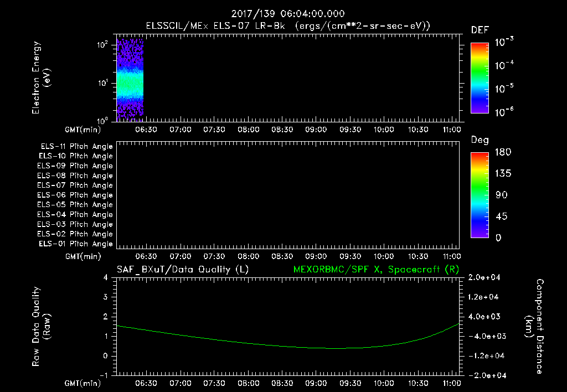Click GMT(min) label under the spectrogram panel

(83, 130)
